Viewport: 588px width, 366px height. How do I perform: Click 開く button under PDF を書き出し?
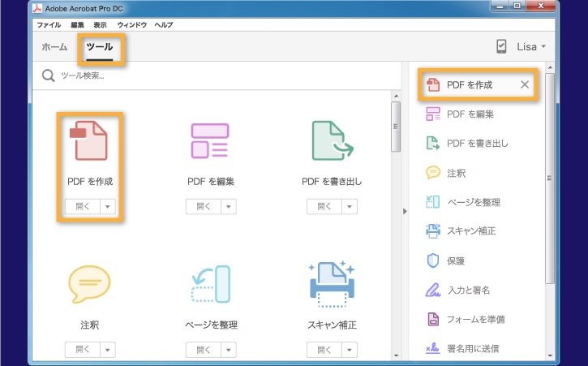tap(324, 206)
